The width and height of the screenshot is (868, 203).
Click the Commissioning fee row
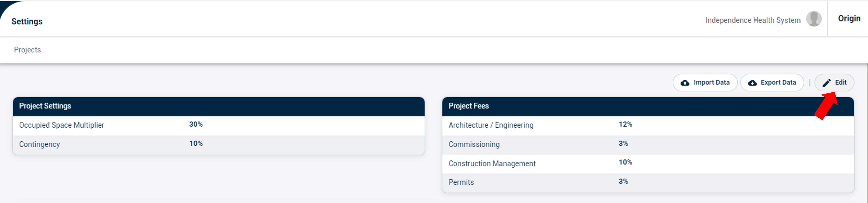[648, 145]
